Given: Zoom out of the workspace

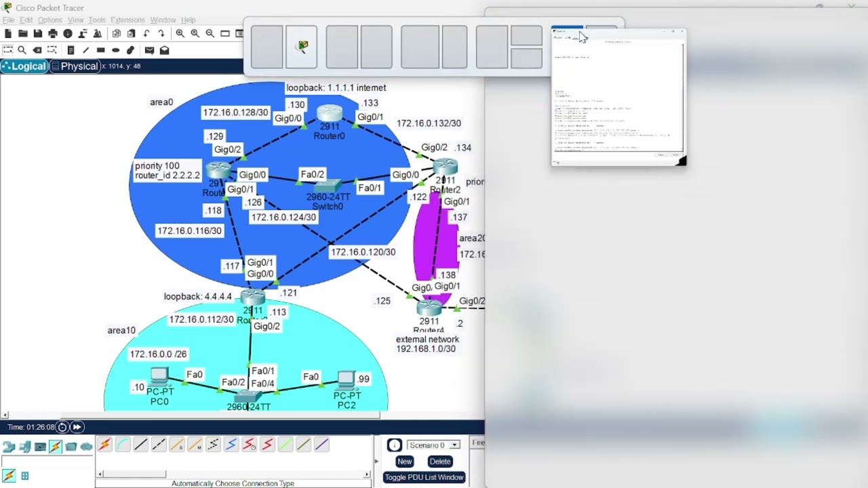Looking at the screenshot, I should pyautogui.click(x=210, y=33).
